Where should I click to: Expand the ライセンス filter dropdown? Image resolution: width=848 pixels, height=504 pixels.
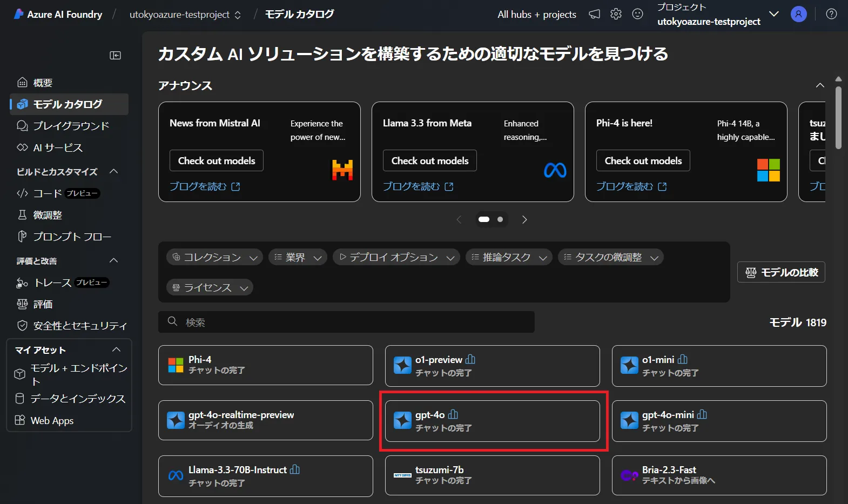(210, 287)
